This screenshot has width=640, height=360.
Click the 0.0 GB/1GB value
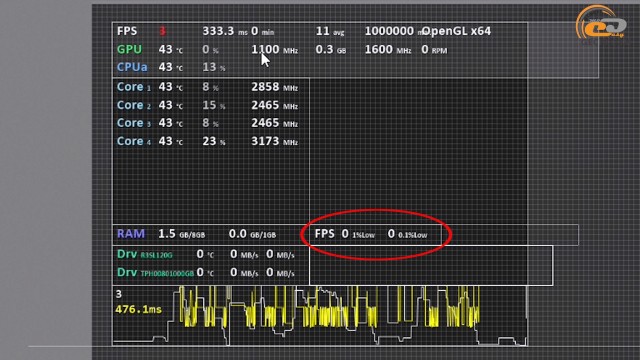tap(252, 234)
